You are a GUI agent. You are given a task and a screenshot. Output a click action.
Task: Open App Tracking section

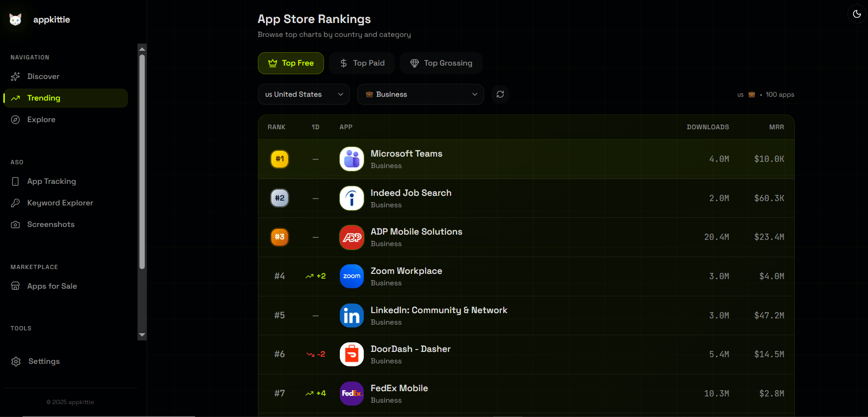pos(66,181)
